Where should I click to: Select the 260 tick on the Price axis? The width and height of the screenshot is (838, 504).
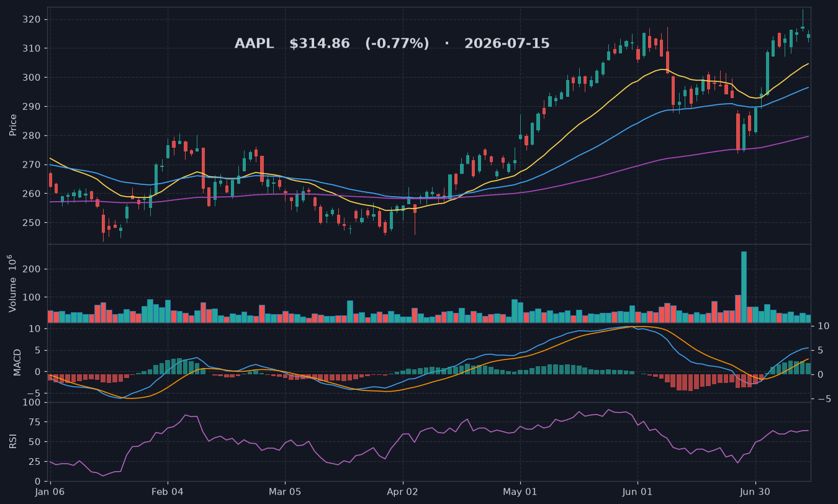point(33,194)
